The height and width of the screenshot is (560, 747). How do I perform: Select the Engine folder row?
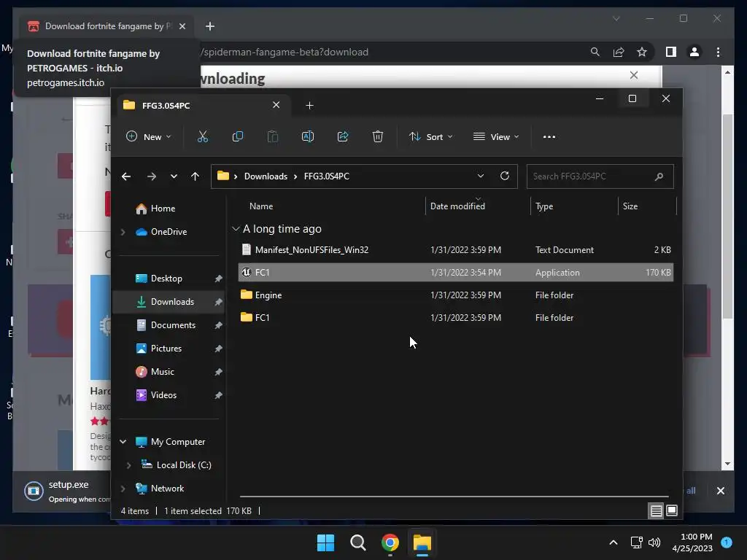[456, 295]
